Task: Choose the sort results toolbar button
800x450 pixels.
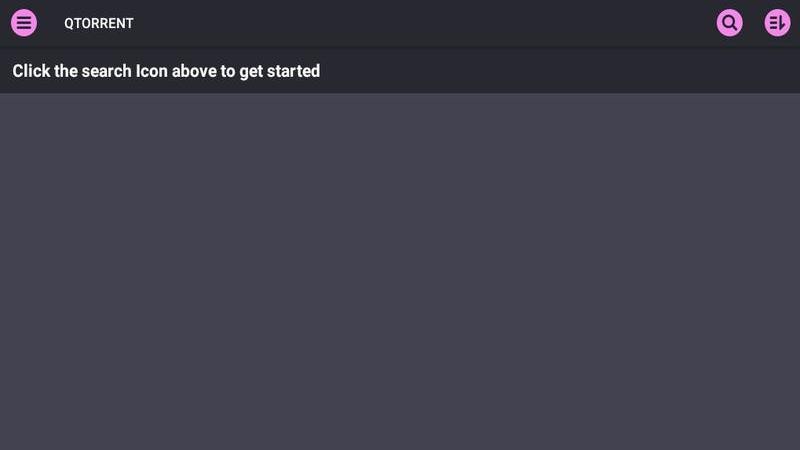Action: coord(777,23)
